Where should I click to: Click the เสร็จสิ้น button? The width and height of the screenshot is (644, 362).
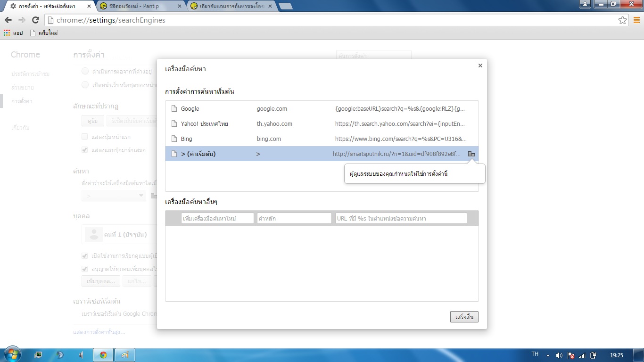tap(464, 317)
